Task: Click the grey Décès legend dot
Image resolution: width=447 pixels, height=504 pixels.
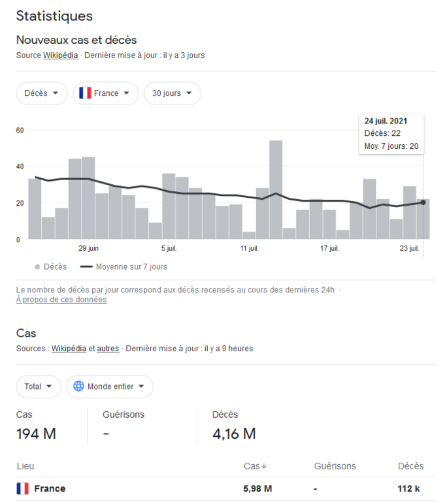Action: point(37,266)
